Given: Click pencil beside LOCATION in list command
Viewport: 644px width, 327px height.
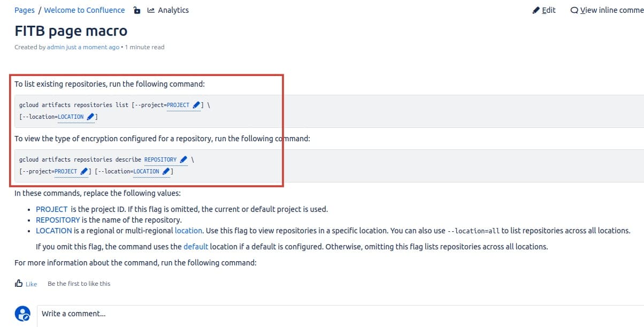Looking at the screenshot, I should tap(90, 117).
